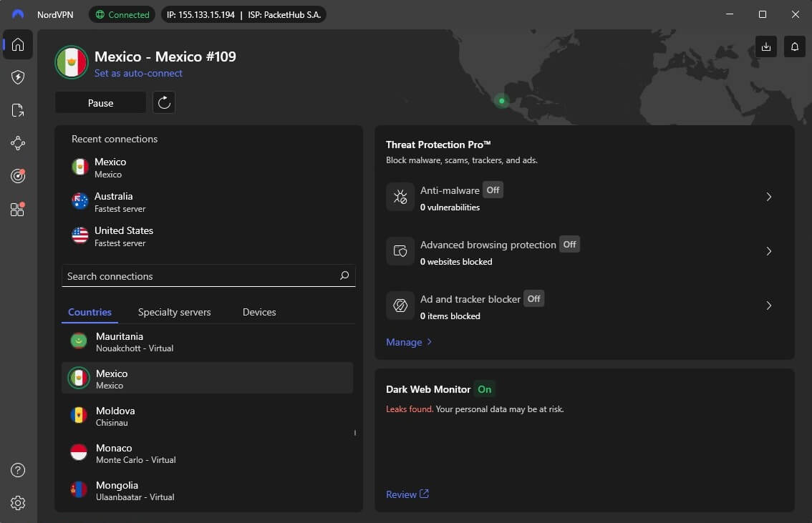This screenshot has height=523, width=812.
Task: Switch to the Specialty servers tab
Action: pos(174,312)
